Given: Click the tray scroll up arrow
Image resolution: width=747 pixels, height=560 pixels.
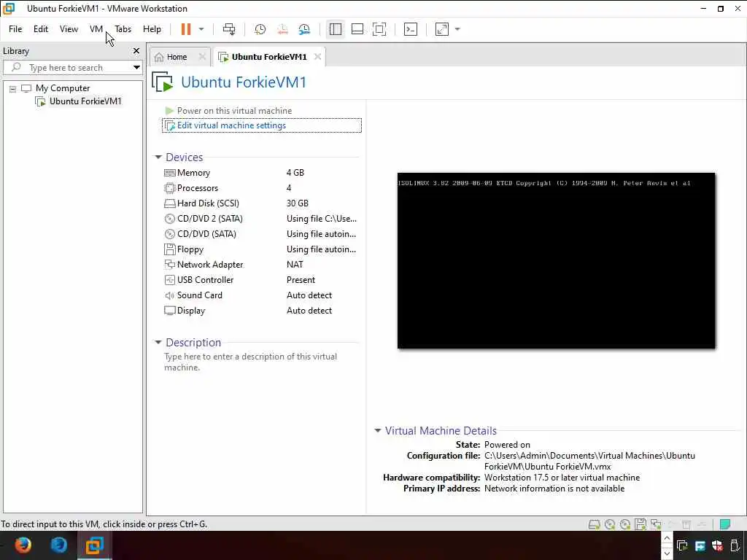Looking at the screenshot, I should (667, 538).
